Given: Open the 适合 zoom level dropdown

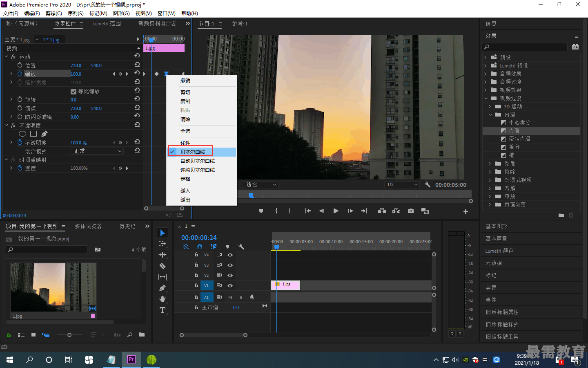Looking at the screenshot, I should click(x=261, y=184).
